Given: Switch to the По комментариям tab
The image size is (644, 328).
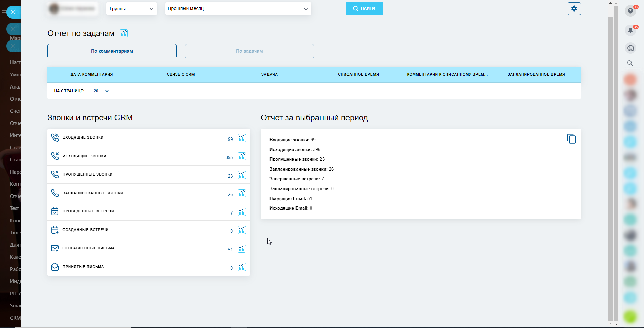Looking at the screenshot, I should coord(112,51).
